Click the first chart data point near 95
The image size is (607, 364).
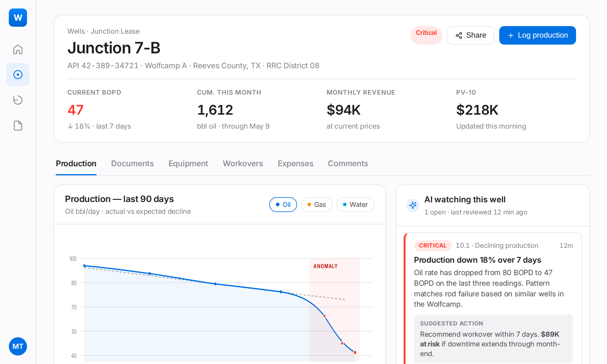(x=85, y=266)
